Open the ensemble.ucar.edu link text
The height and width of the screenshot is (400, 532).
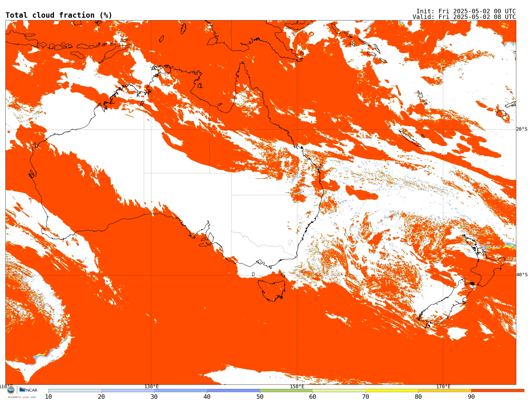click(22, 397)
